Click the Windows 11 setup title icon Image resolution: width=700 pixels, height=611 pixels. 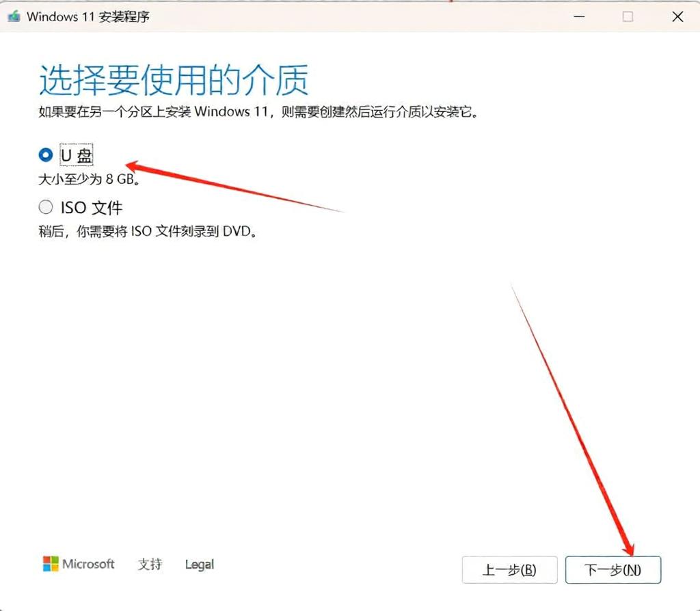[14, 16]
